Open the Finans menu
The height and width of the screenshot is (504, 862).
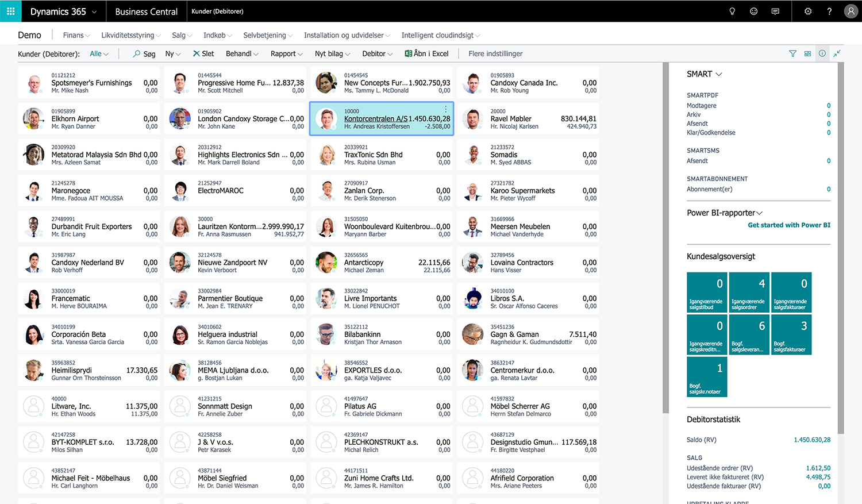(x=76, y=35)
